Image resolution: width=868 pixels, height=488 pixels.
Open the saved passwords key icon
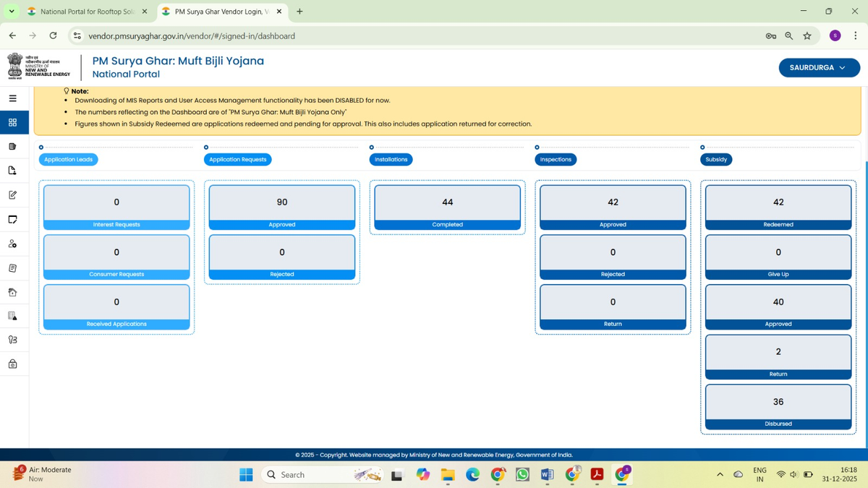point(771,35)
